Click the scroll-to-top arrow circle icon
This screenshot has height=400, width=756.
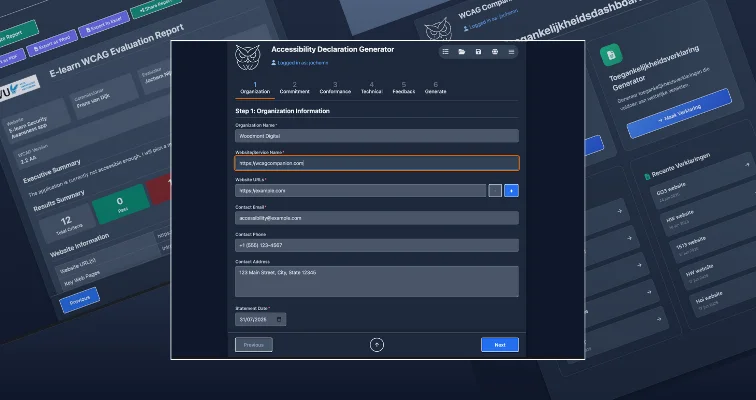click(377, 344)
